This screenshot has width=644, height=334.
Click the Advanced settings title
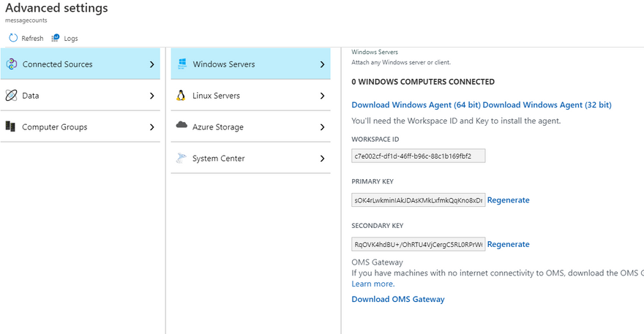[56, 8]
